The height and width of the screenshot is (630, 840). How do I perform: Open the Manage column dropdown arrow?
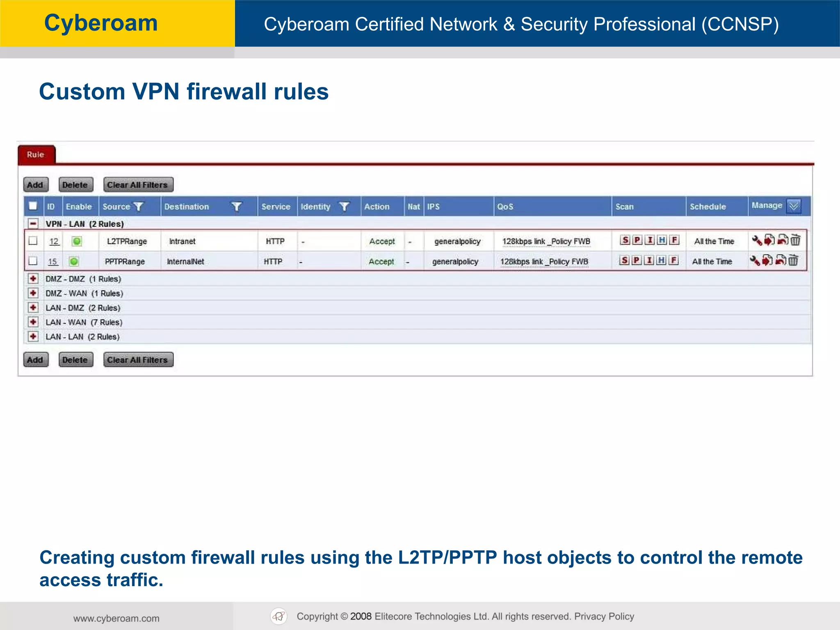794,206
